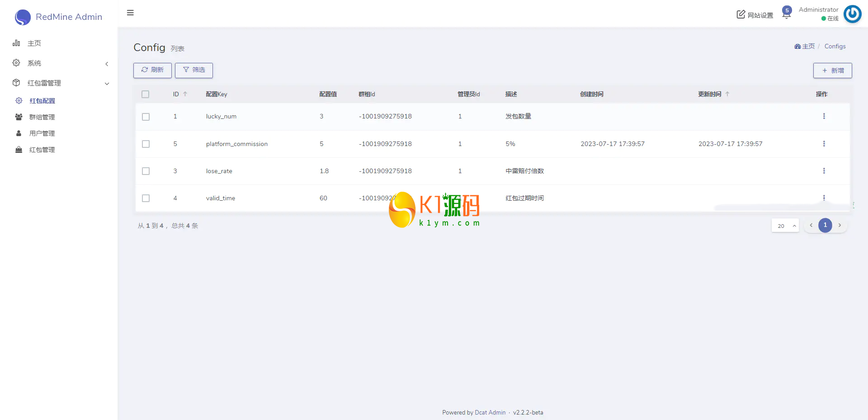Select all rows header checkbox
The height and width of the screenshot is (420, 868).
[x=145, y=94]
